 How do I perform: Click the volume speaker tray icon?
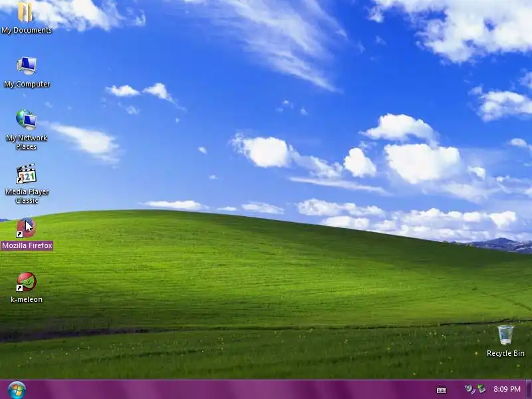[469, 389]
